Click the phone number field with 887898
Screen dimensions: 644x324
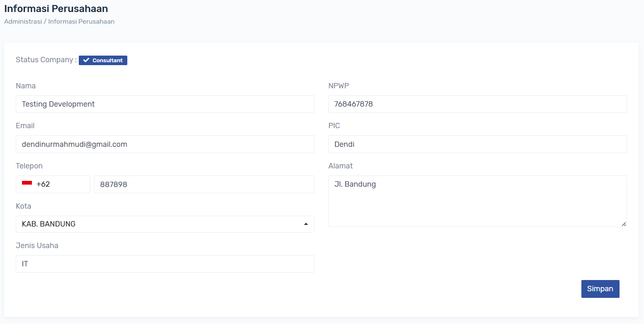204,184
